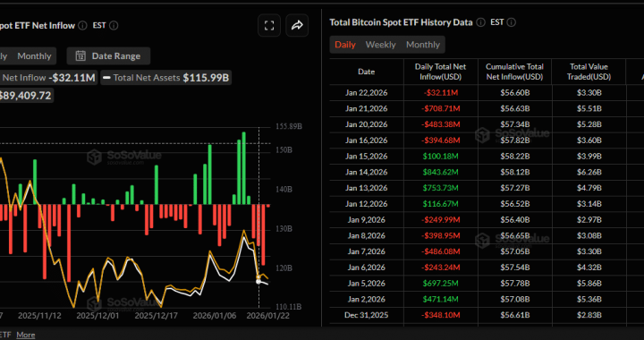Screen dimensions: 644x340
Task: Select the $471.14M inflow cell
Action: click(441, 299)
